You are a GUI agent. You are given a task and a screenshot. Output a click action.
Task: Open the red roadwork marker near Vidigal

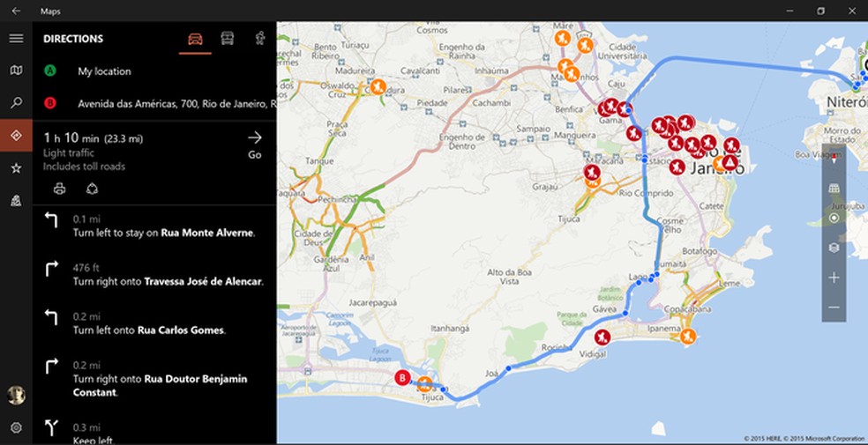(602, 337)
